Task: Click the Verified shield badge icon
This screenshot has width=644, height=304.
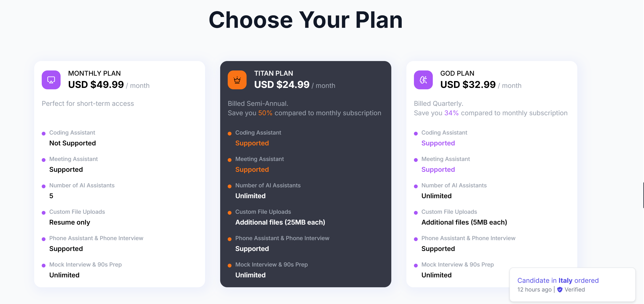Action: pyautogui.click(x=560, y=289)
